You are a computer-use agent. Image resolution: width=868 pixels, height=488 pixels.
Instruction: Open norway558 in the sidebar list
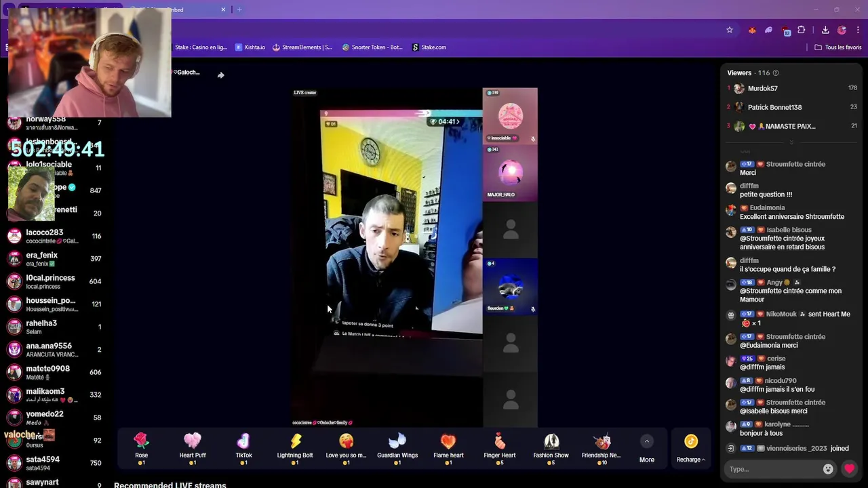[56, 123]
